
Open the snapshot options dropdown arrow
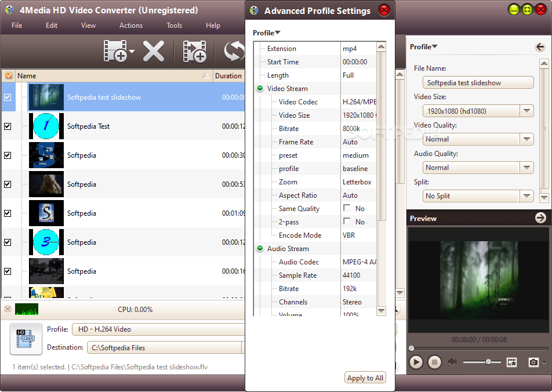click(544, 362)
